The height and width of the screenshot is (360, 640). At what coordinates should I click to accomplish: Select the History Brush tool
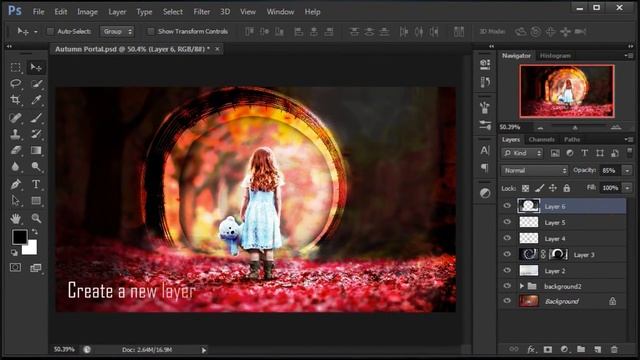pos(36,134)
